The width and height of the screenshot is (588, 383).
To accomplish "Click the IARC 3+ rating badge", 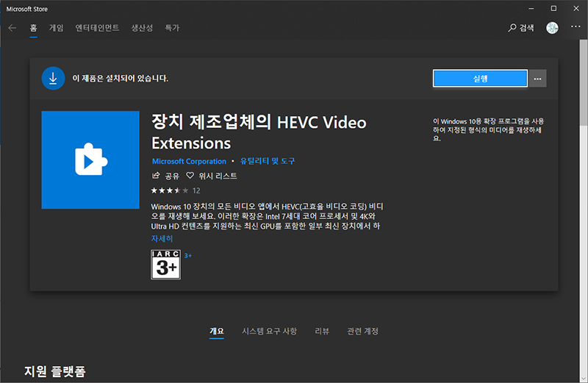I will 166,265.
